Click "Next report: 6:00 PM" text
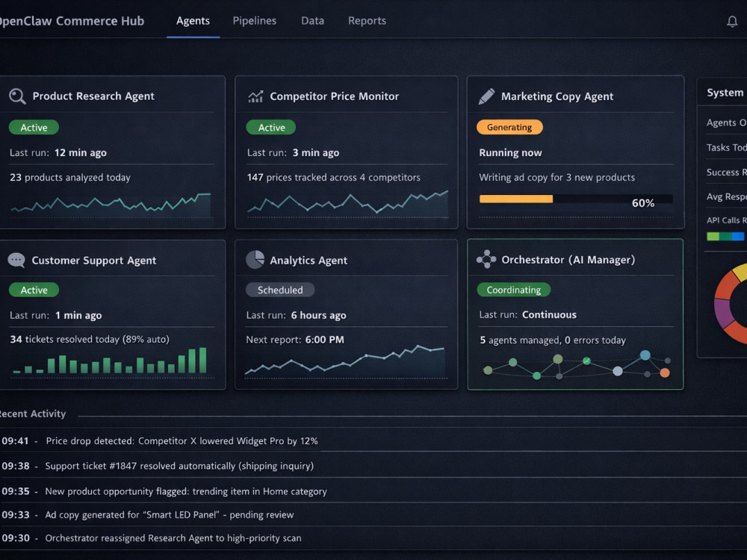 coord(295,340)
